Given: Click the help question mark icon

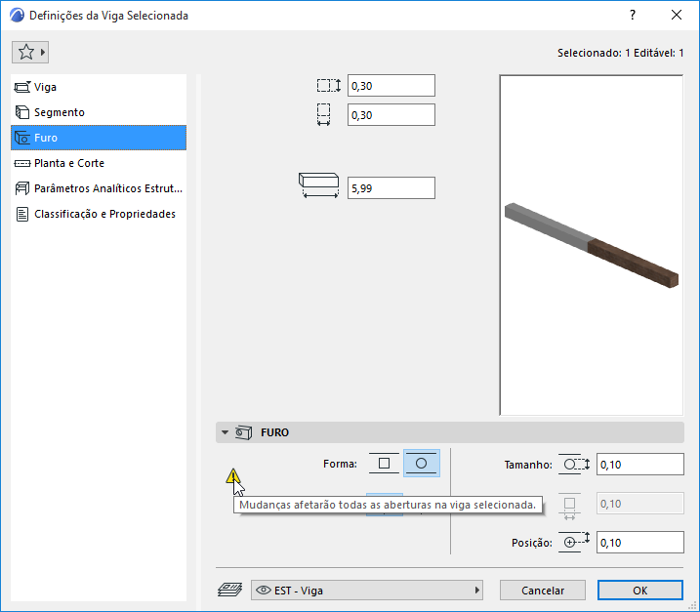Looking at the screenshot, I should point(633,16).
